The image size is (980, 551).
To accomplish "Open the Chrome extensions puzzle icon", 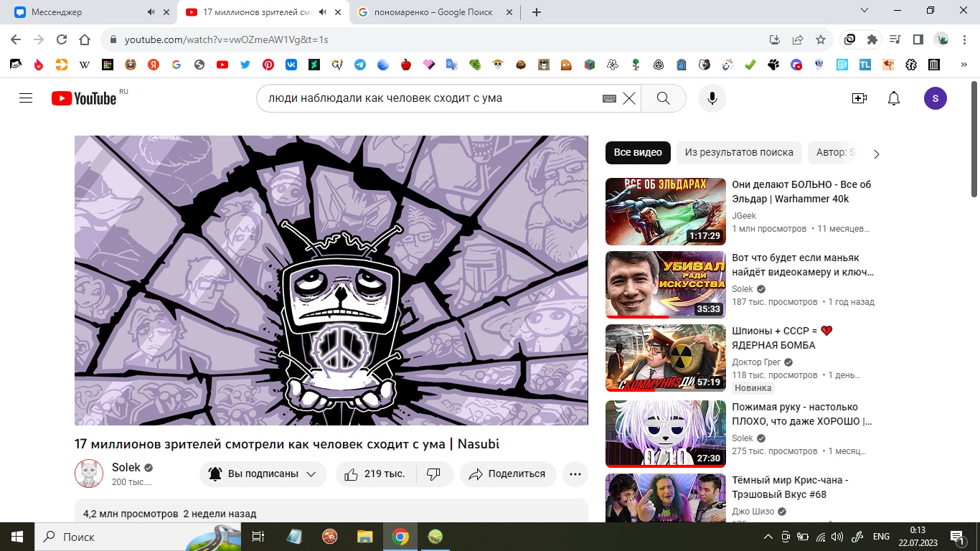I will pos(872,39).
